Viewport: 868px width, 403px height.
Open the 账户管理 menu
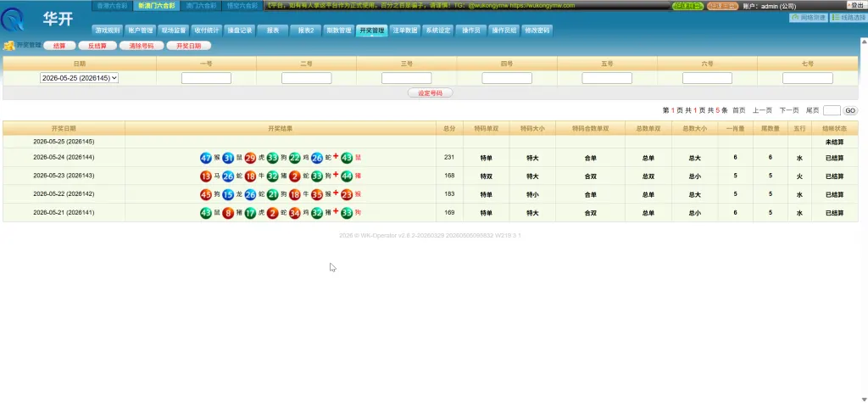point(140,31)
